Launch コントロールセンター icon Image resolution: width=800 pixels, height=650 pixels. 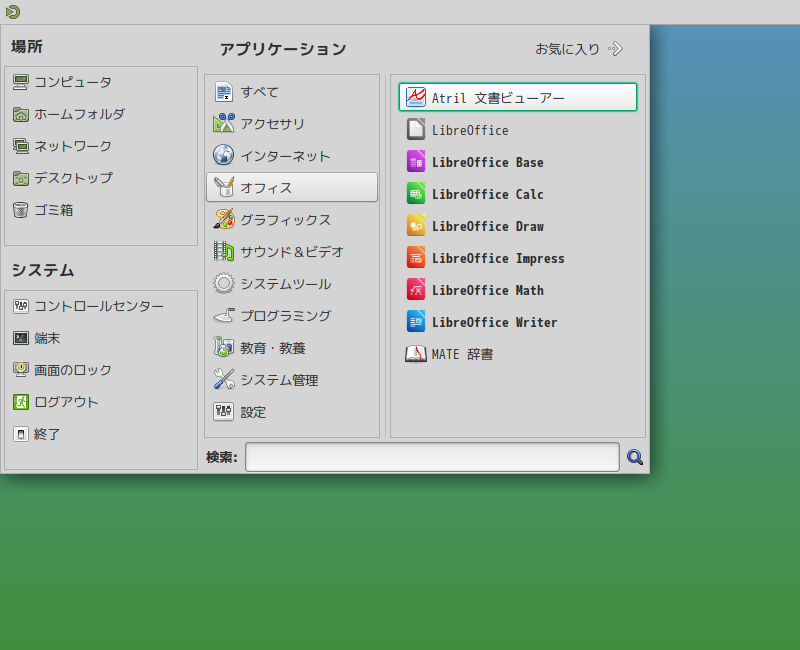[20, 306]
